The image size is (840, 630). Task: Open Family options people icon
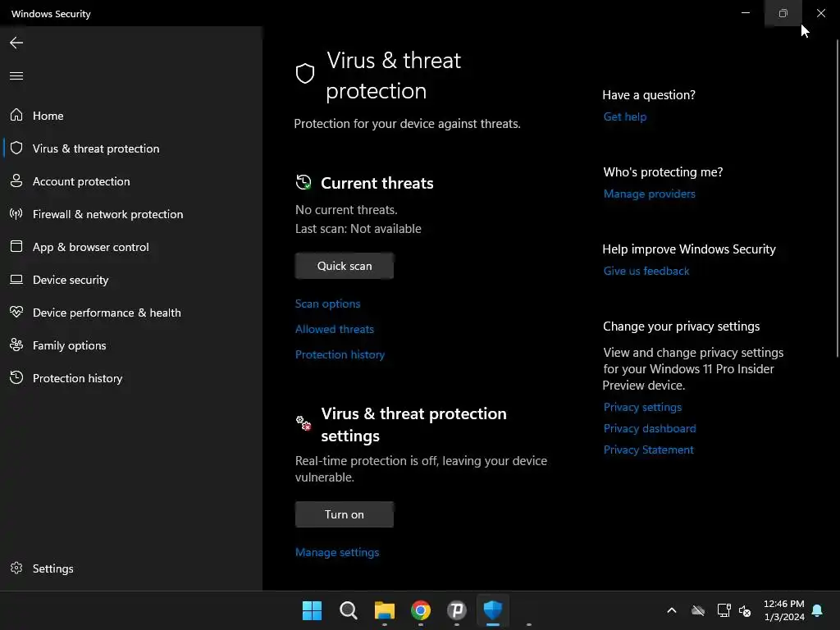pos(16,345)
